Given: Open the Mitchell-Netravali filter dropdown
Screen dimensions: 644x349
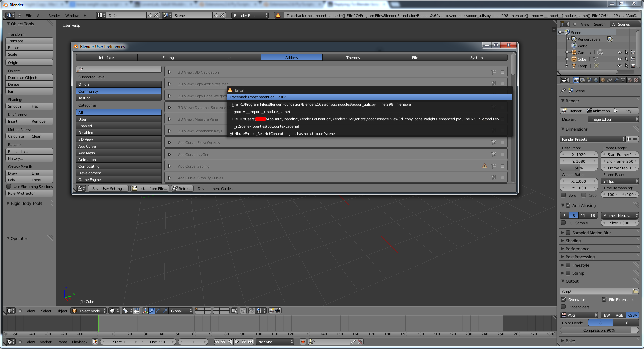Looking at the screenshot, I should pyautogui.click(x=620, y=215).
